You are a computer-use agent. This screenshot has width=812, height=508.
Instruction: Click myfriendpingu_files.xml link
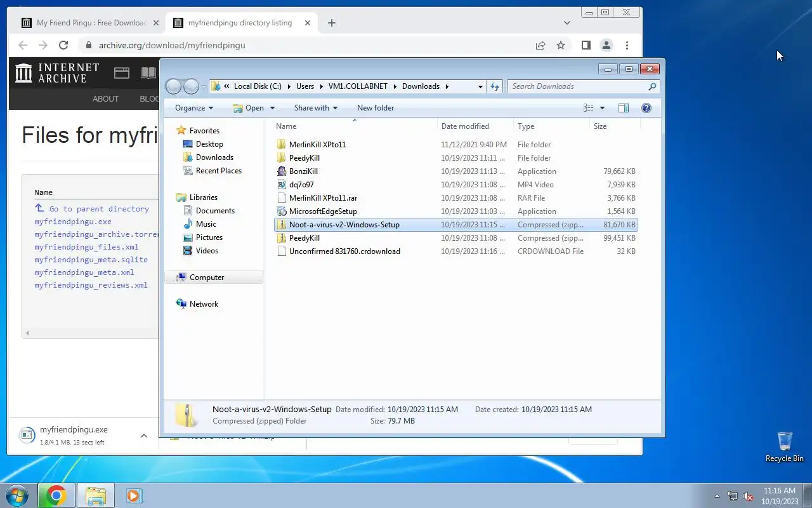[x=86, y=247]
